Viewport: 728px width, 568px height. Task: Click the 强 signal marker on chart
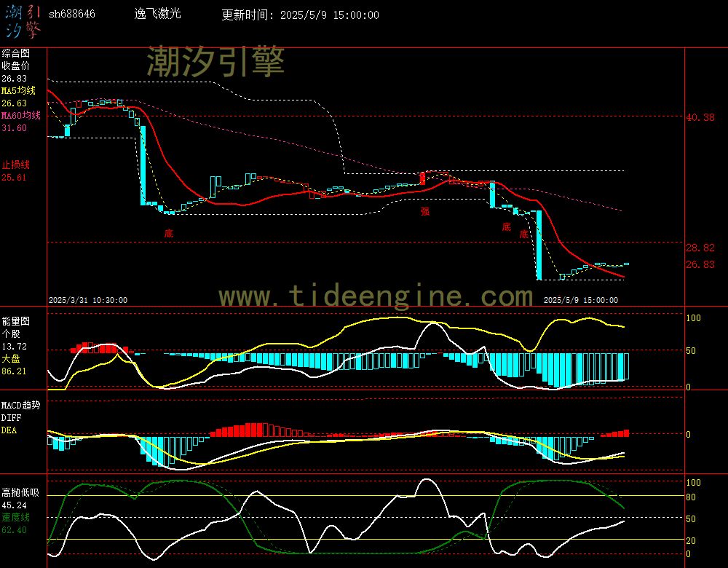[425, 211]
